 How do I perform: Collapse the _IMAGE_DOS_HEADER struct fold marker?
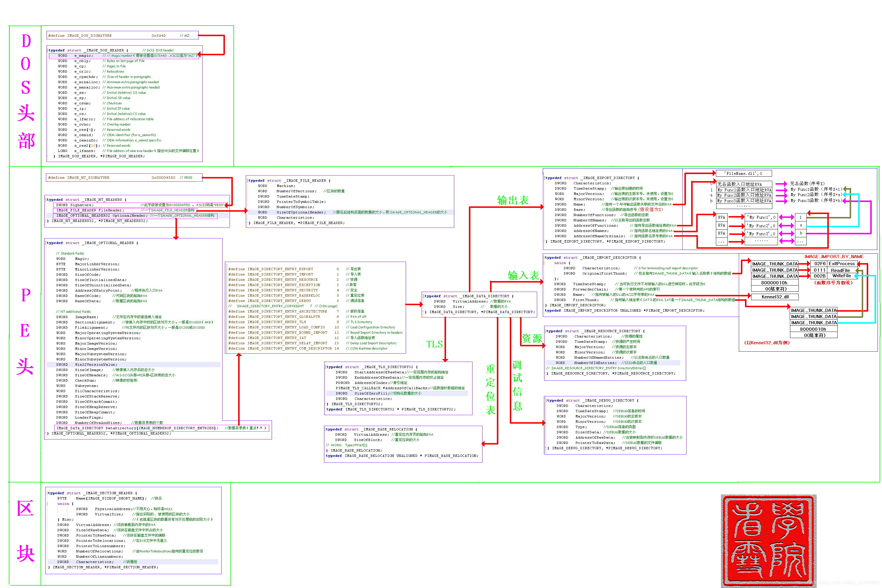coord(48,50)
